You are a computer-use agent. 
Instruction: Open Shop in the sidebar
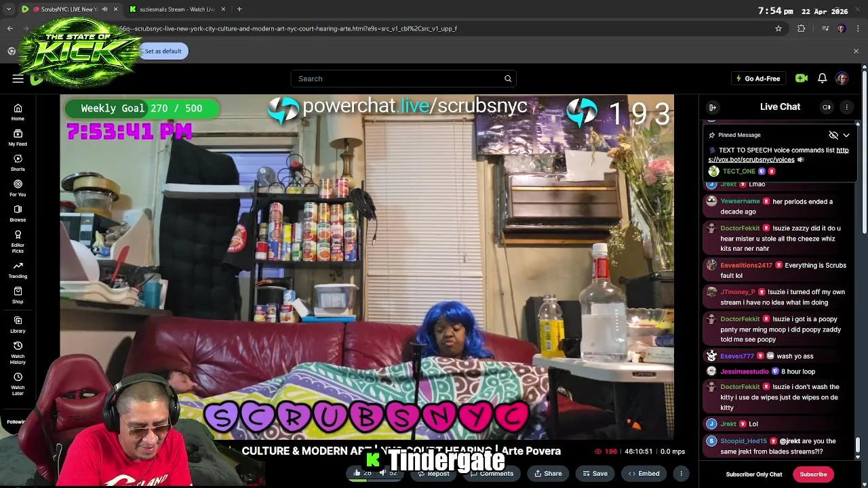pos(18,296)
